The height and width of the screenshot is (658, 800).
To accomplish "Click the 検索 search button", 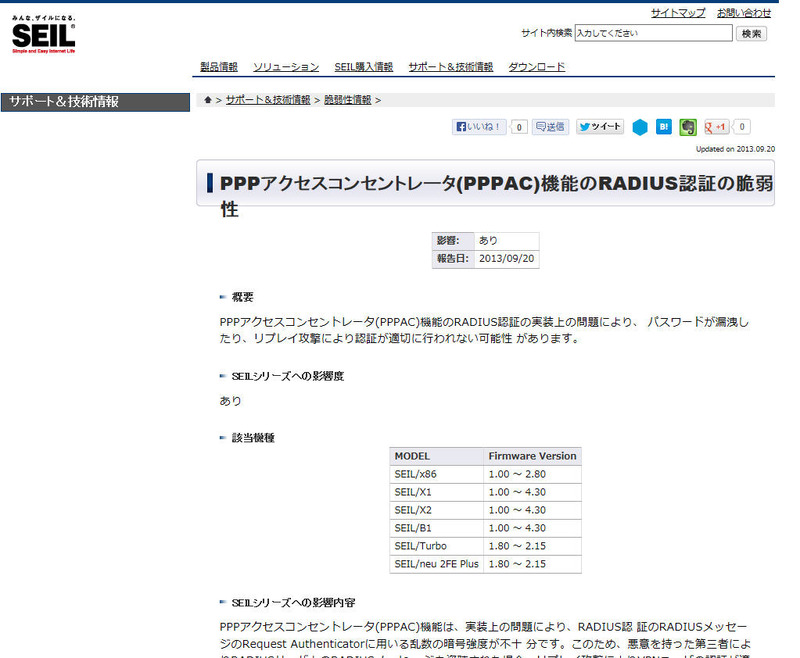I will (752, 33).
